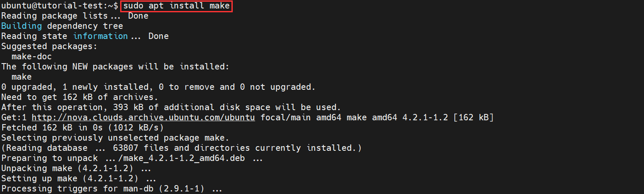This screenshot has width=644, height=194.
Task: Click the make-doc suggested package name
Action: point(32,56)
